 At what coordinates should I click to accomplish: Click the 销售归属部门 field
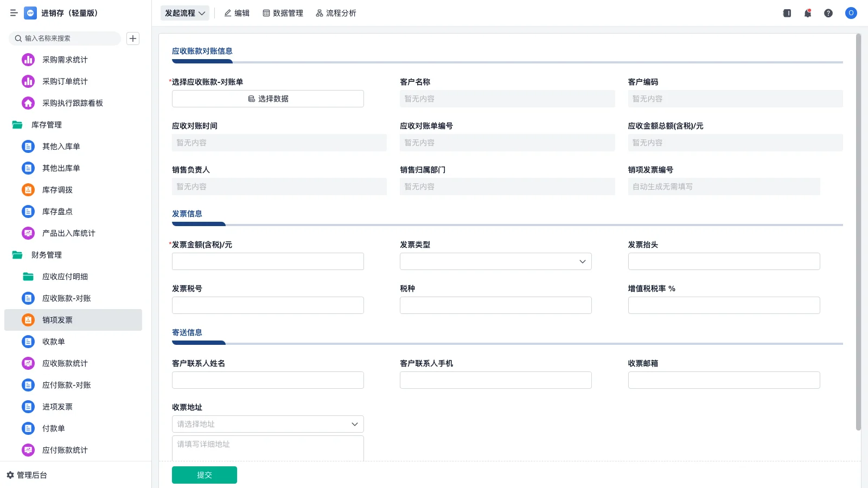(x=507, y=187)
